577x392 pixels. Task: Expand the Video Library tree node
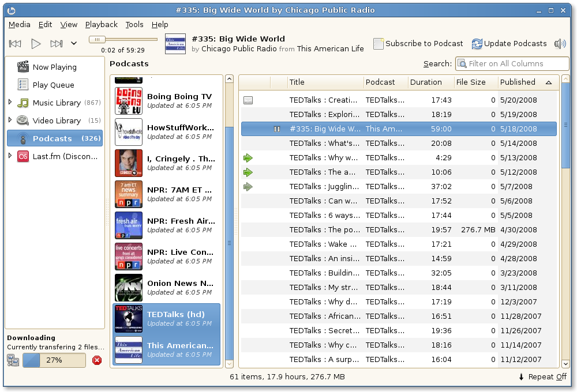pyautogui.click(x=10, y=120)
